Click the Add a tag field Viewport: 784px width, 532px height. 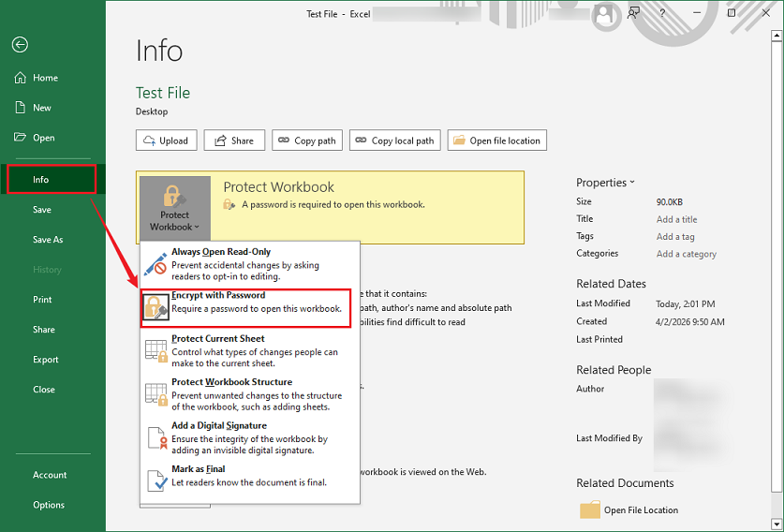(x=675, y=237)
